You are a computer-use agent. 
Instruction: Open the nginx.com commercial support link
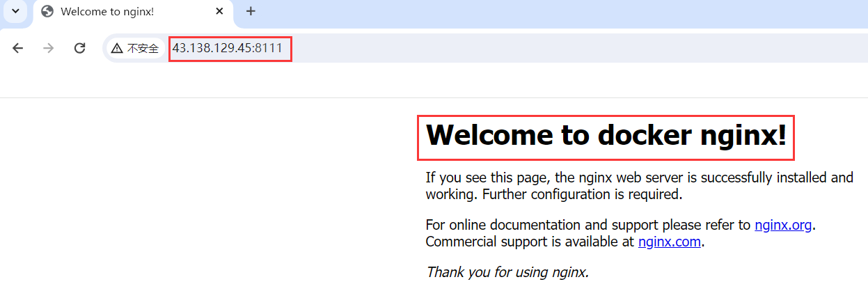point(670,242)
